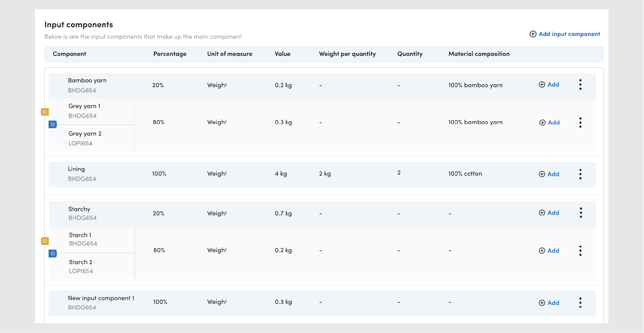Click yellow info badge beside Starch 1
This screenshot has width=644, height=333.
[45, 241]
